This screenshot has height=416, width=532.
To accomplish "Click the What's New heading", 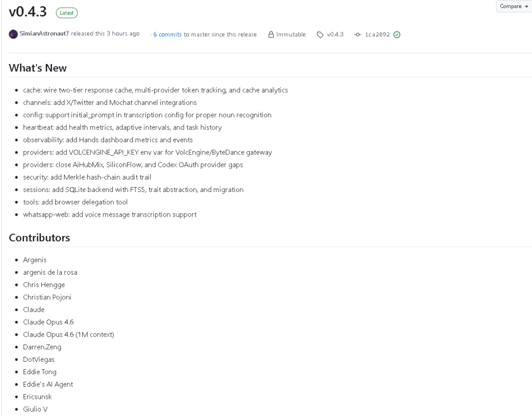I will (x=38, y=68).
